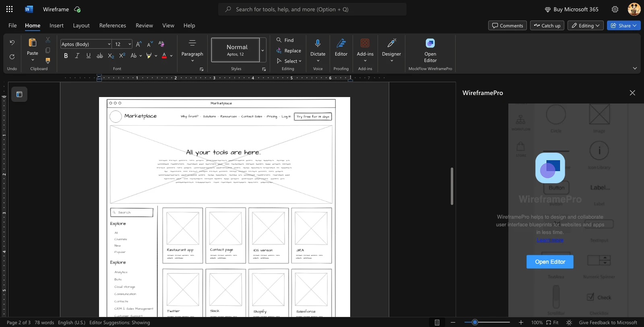This screenshot has height=327, width=644.
Task: Close the WireframePro task pane
Action: [x=632, y=93]
